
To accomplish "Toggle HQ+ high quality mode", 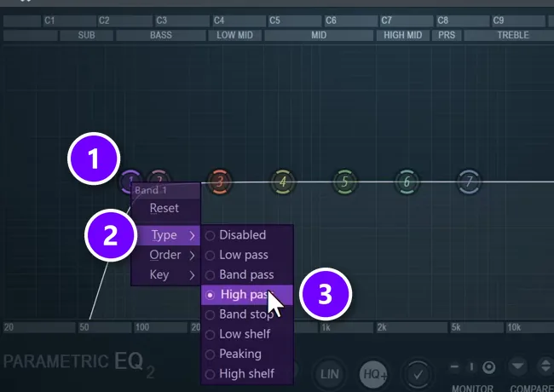I will pyautogui.click(x=373, y=374).
